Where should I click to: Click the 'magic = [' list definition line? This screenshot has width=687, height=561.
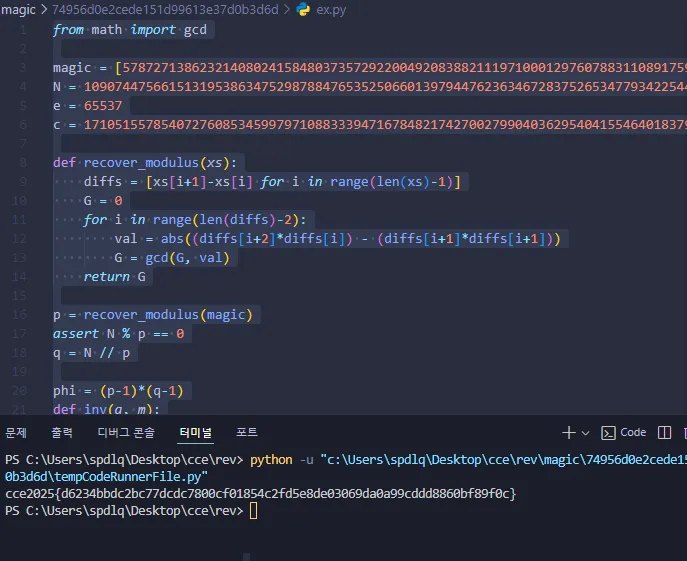pos(370,68)
